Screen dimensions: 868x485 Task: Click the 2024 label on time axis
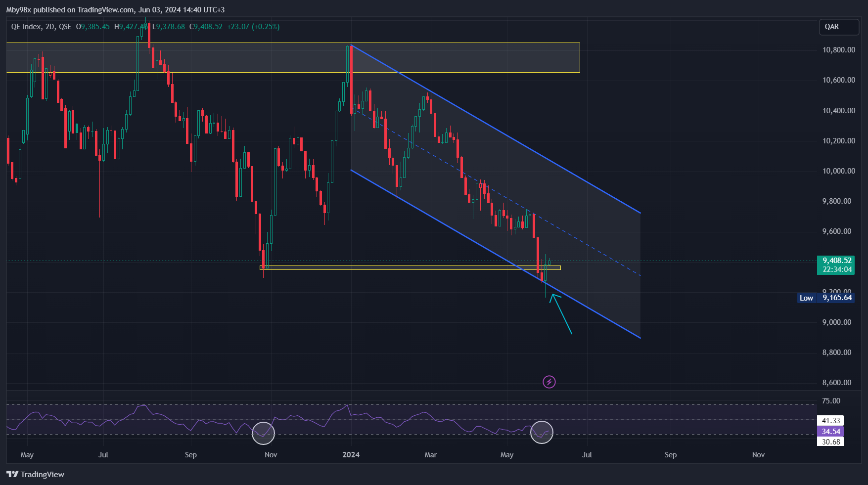pos(351,455)
